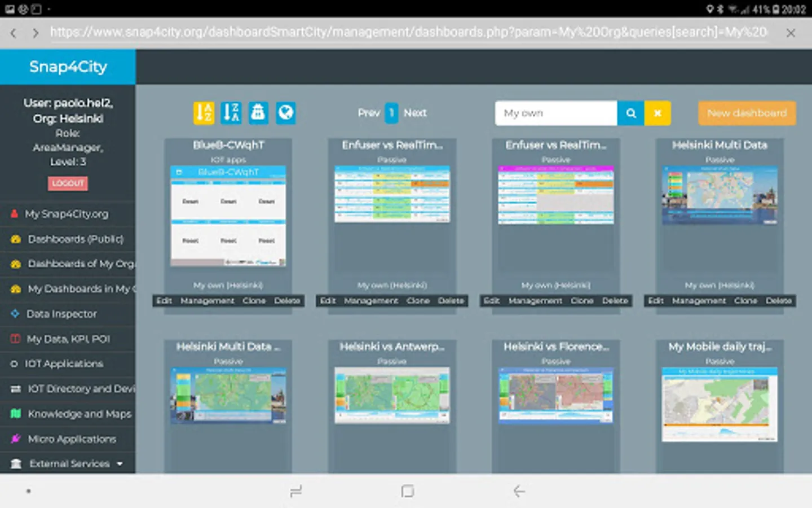
Task: Open My Data, KPI, POI
Action: 68,339
